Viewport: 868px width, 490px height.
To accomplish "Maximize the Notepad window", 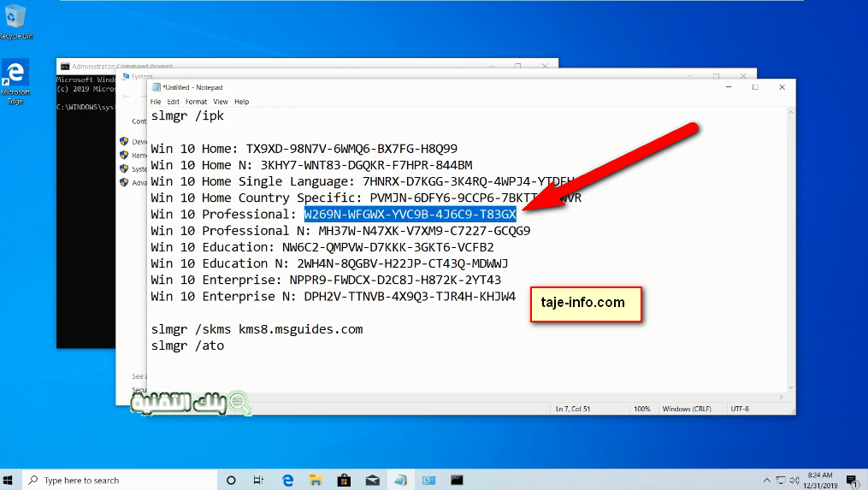I will [755, 87].
